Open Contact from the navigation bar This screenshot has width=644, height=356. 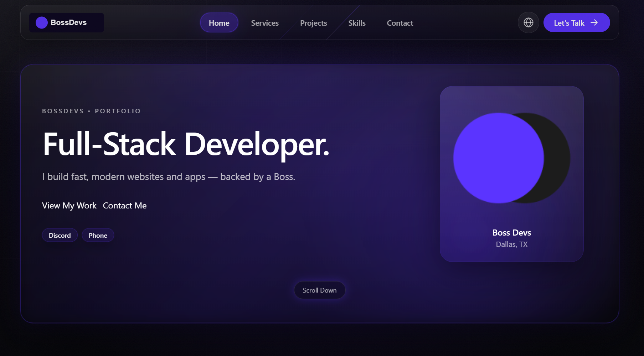point(400,23)
